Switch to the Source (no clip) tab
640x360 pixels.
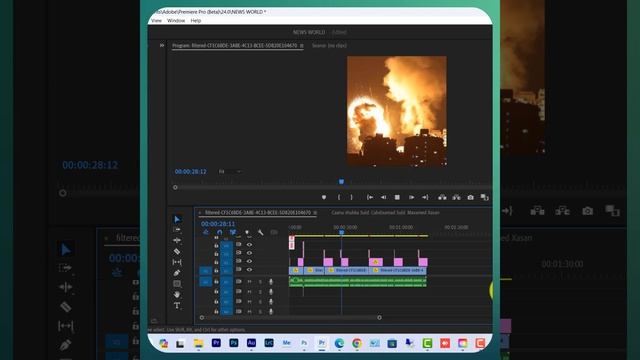[x=329, y=46]
